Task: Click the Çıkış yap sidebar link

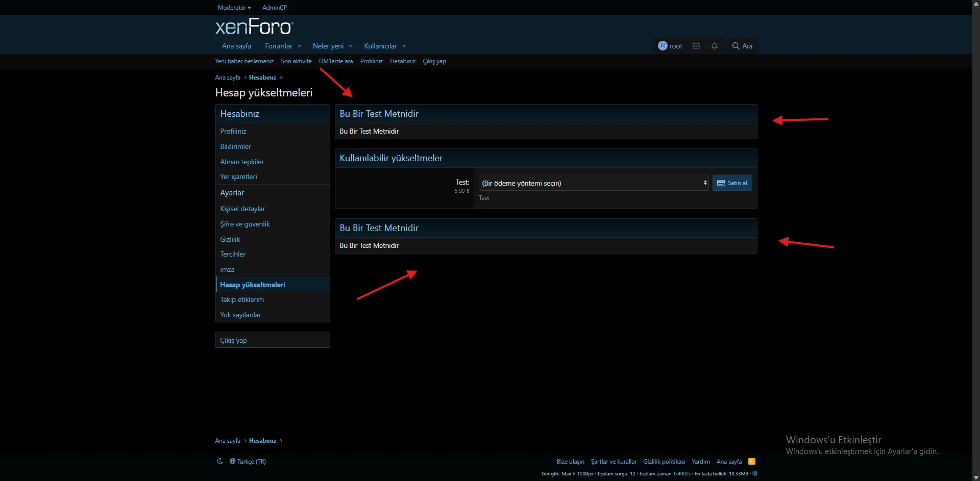Action: [234, 340]
